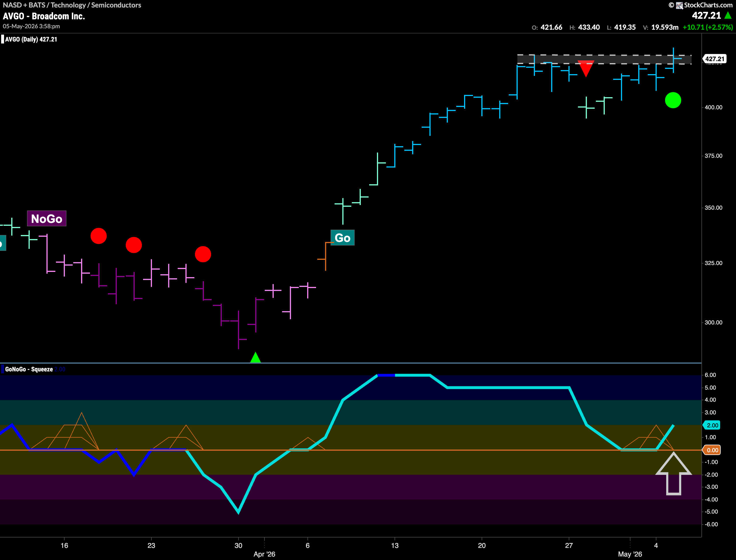The width and height of the screenshot is (736, 560).
Task: Click the 350.00 price axis label
Action: coord(713,208)
